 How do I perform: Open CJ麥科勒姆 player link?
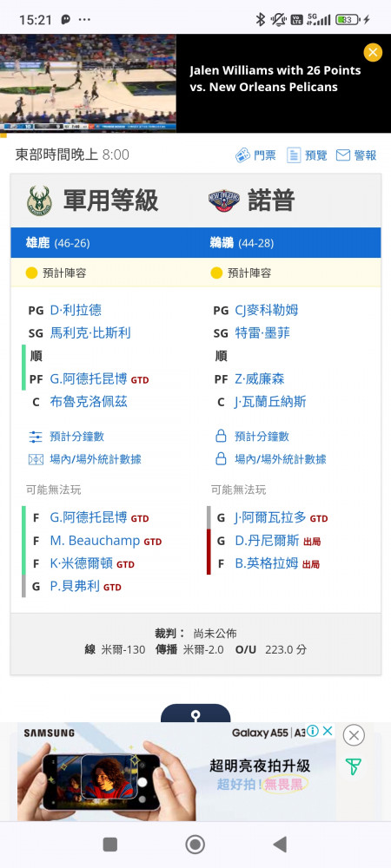point(267,310)
